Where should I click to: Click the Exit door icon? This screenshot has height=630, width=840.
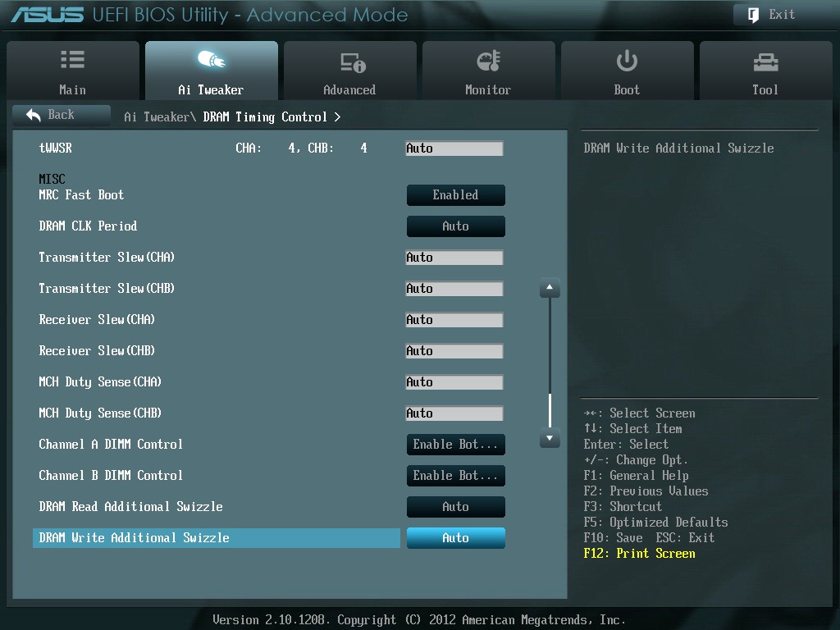coord(752,15)
